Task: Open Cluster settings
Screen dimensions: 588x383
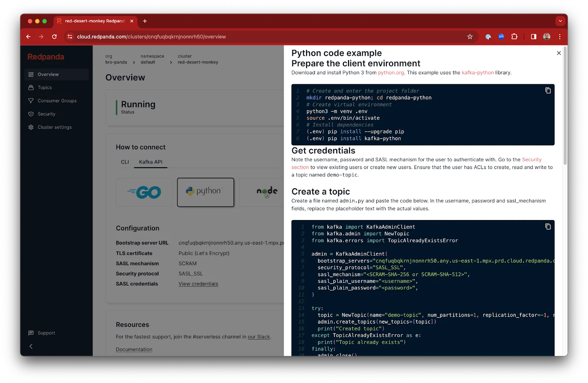Action: pos(54,127)
